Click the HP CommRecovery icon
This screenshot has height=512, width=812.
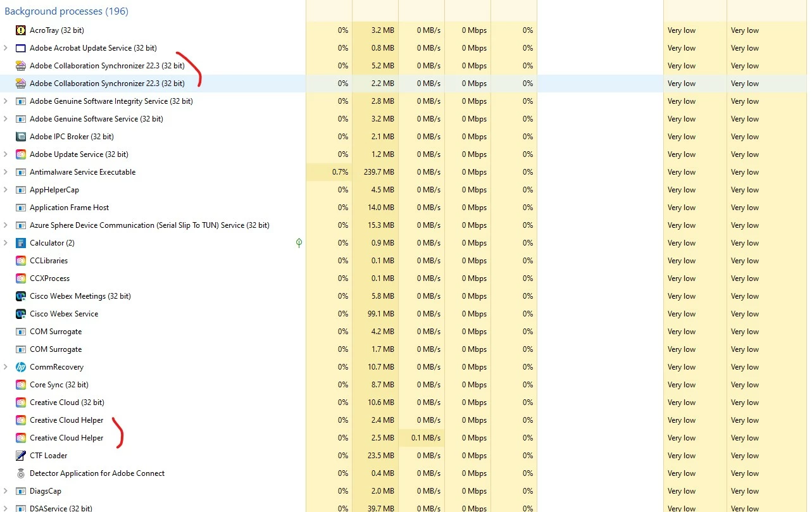tap(20, 367)
